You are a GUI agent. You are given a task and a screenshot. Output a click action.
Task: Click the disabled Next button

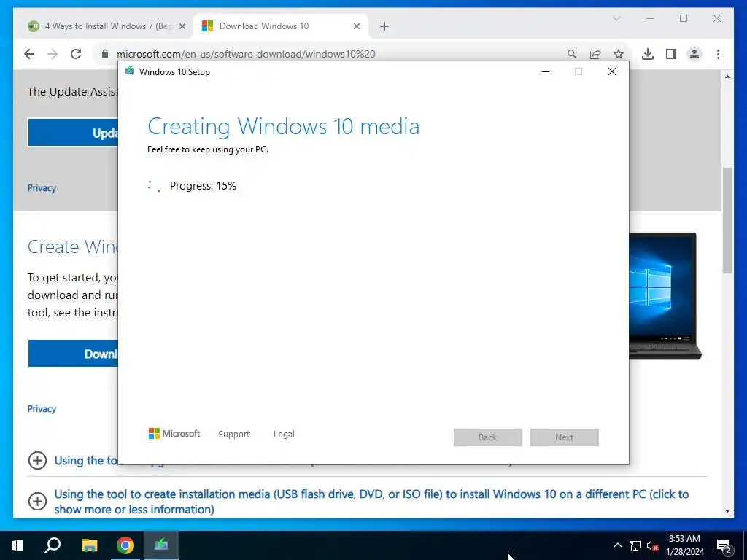(x=564, y=437)
